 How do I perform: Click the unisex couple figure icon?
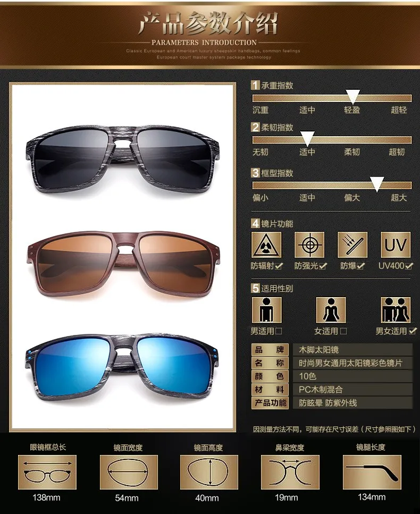[396, 310]
